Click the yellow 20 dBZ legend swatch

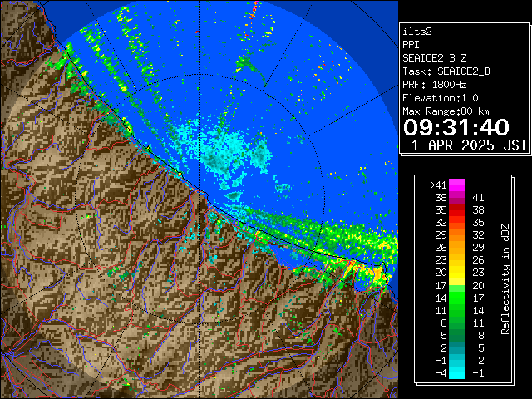coord(457,273)
